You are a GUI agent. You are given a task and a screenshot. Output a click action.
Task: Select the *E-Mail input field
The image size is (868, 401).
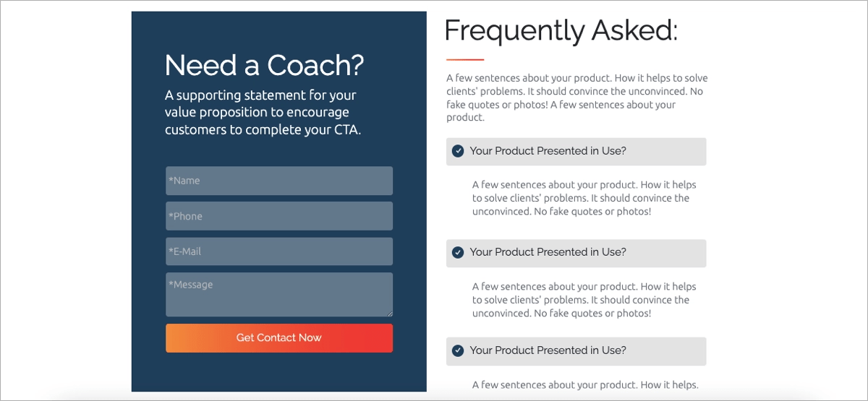(278, 251)
